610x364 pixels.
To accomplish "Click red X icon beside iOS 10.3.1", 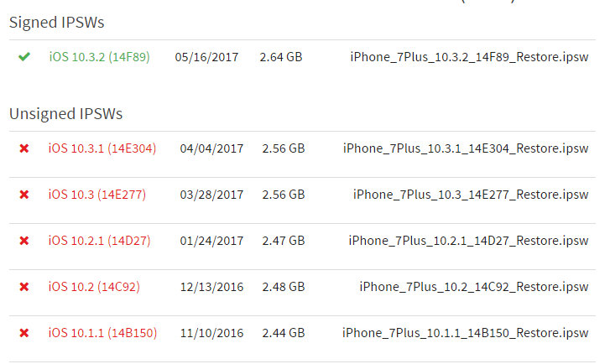I will [x=24, y=148].
